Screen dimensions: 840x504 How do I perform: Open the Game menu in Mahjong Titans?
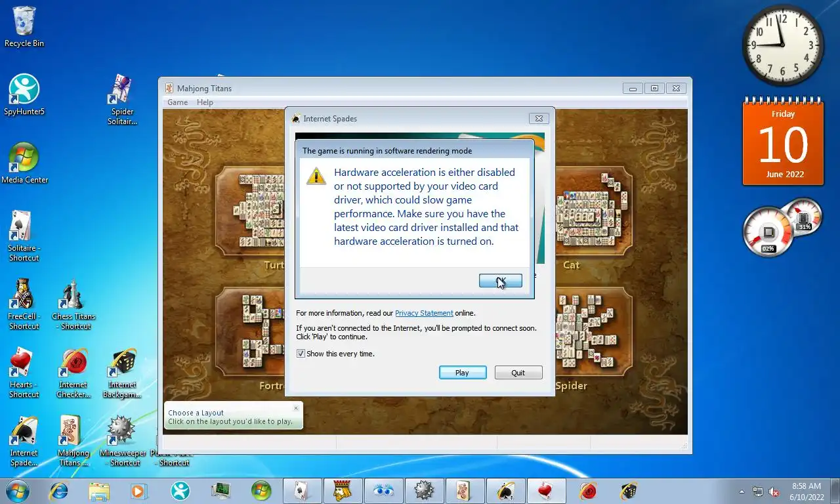point(177,102)
